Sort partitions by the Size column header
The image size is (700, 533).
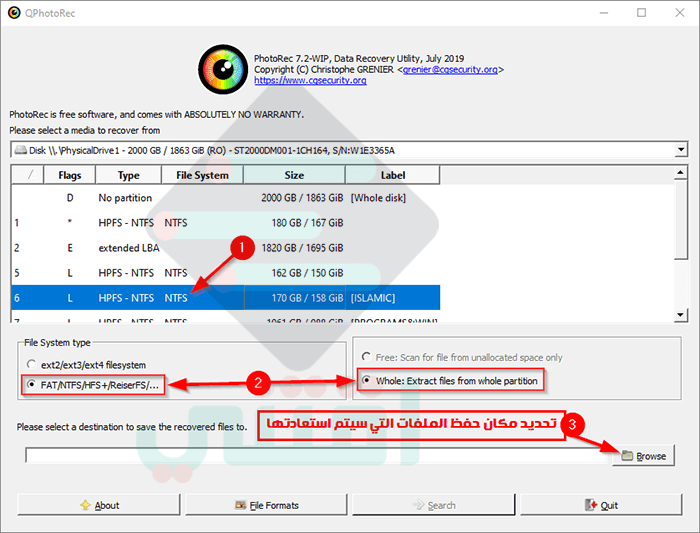(x=294, y=175)
